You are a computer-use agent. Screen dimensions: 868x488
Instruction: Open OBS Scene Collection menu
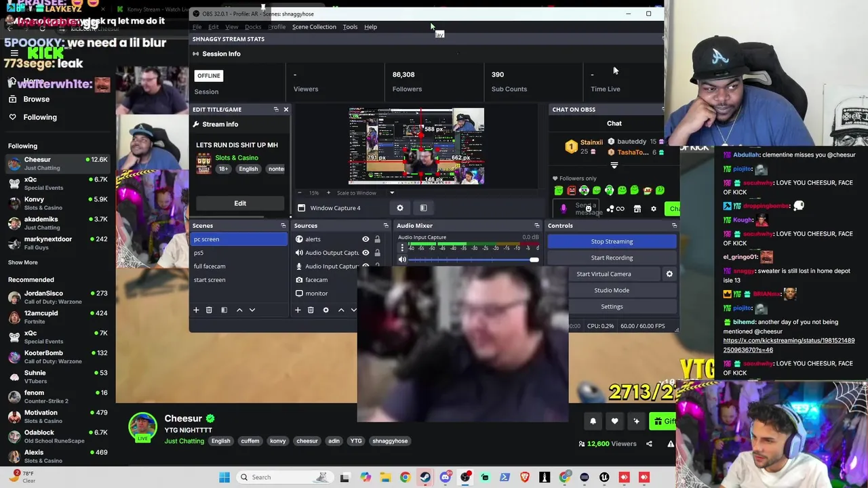[314, 27]
